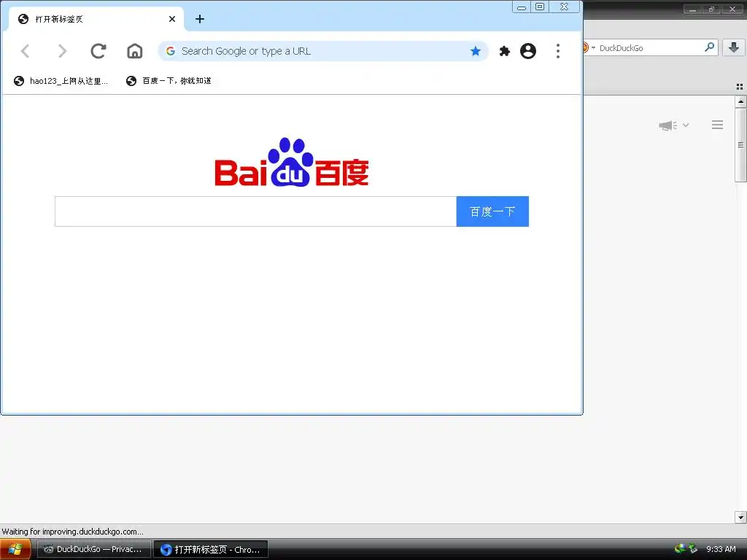Open DuckDuckGo hamburger menu in Firefox
747x560 pixels.
point(718,125)
